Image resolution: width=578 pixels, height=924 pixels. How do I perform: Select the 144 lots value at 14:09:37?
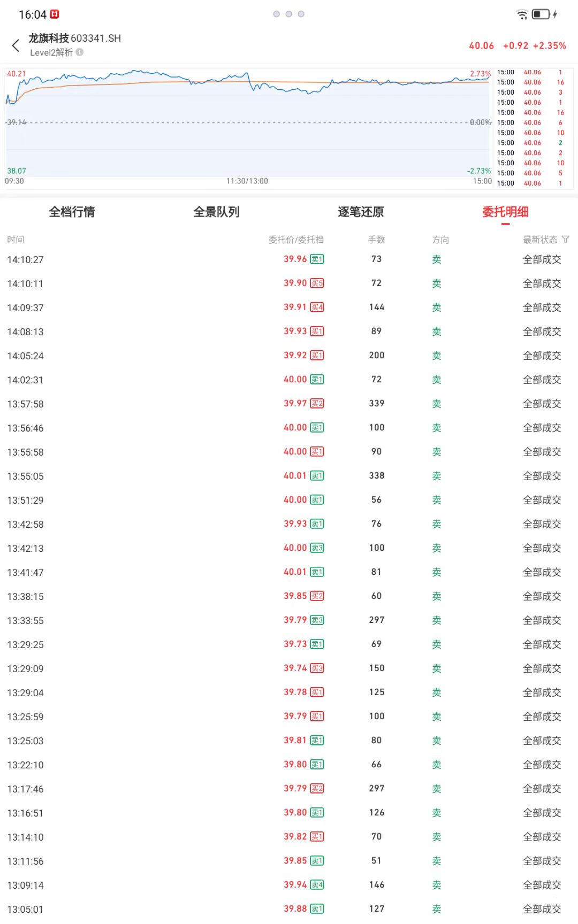(377, 307)
